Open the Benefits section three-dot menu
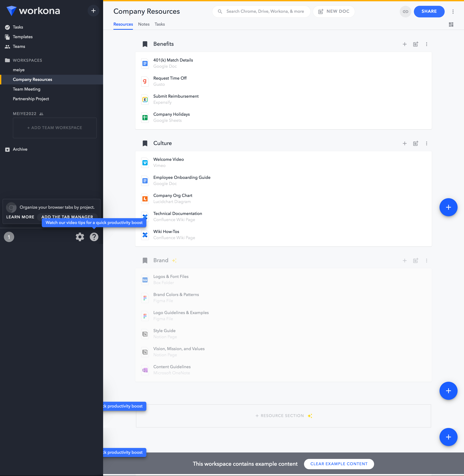464x476 pixels. [426, 44]
